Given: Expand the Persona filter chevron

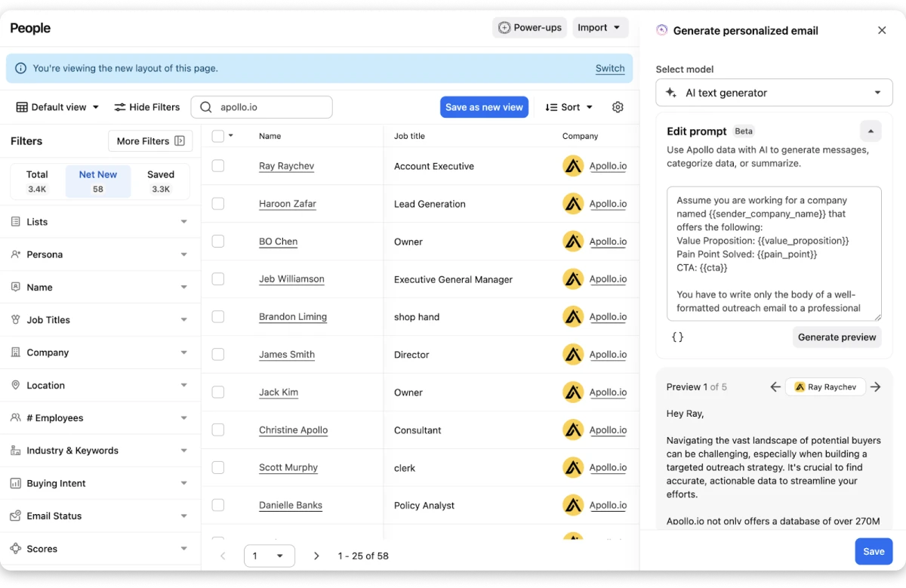Looking at the screenshot, I should click(183, 254).
